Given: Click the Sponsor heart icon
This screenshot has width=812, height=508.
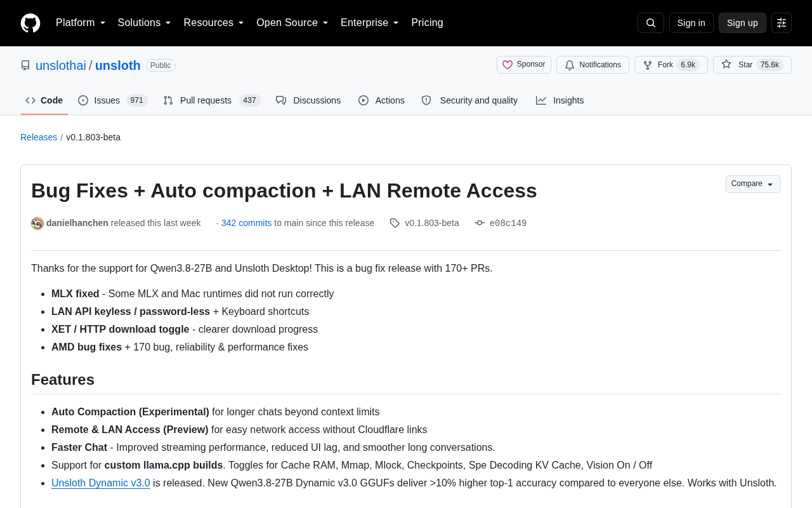Looking at the screenshot, I should (x=507, y=65).
